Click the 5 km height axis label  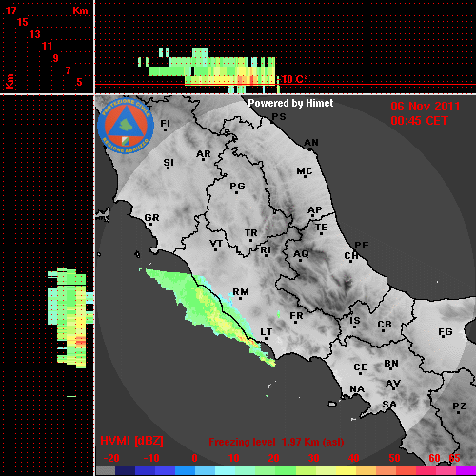tap(79, 82)
